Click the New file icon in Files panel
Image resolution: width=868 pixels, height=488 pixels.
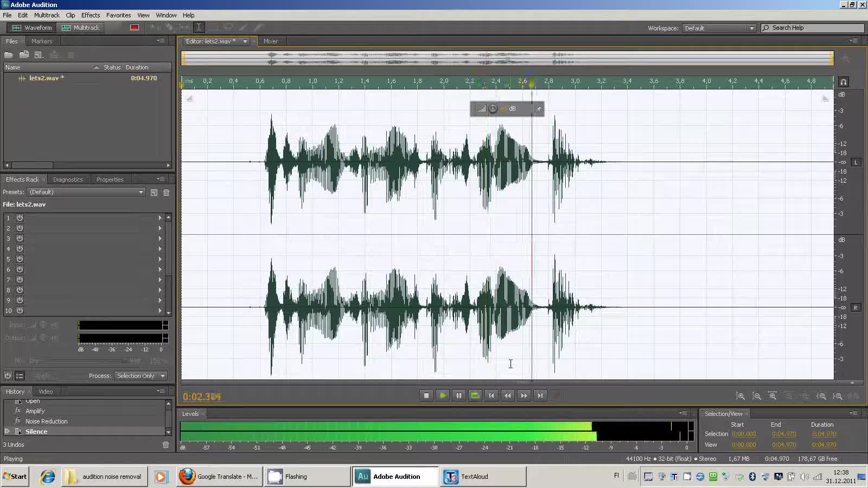coord(39,55)
